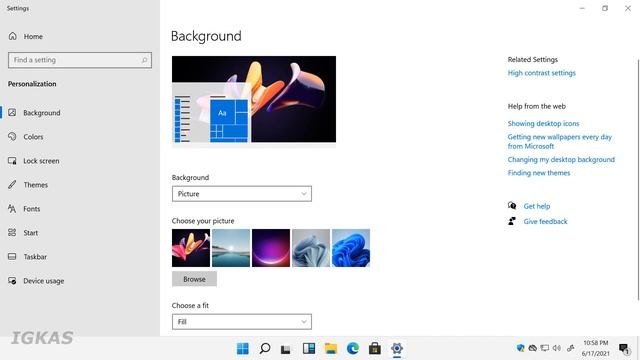Viewport: 640px width, 360px height.
Task: Open Finding new themes link
Action: tap(539, 173)
